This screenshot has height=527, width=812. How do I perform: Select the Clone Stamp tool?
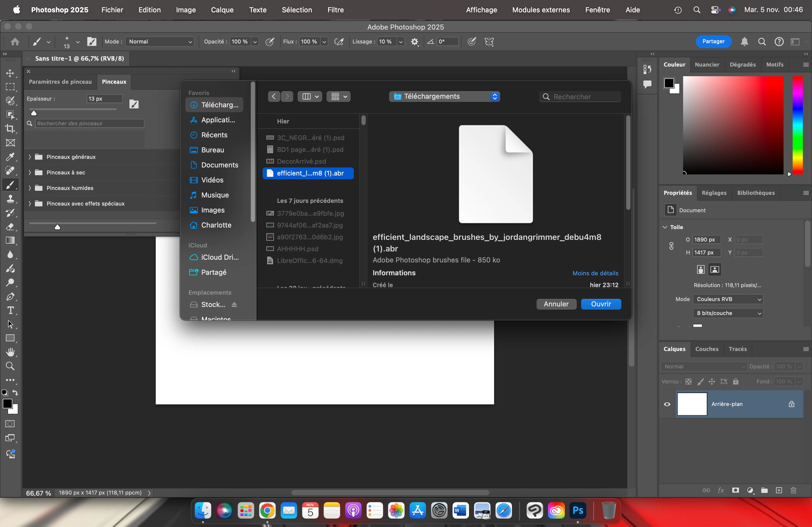10,199
